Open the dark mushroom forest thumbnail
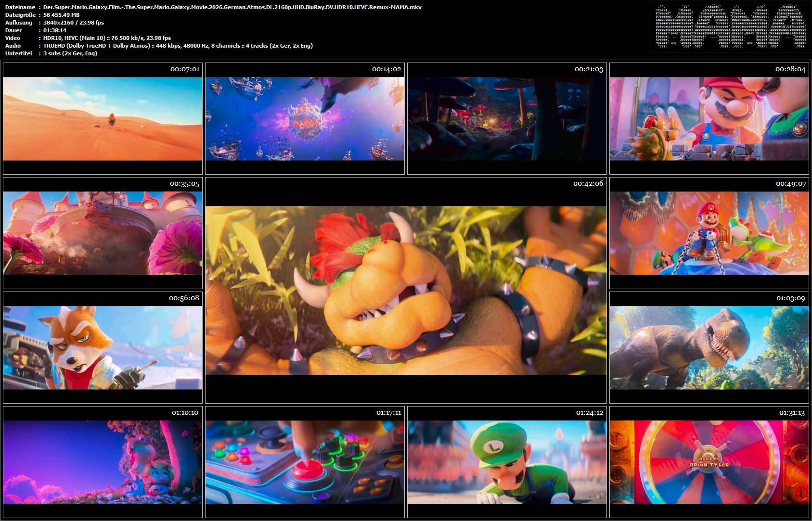 point(507,119)
